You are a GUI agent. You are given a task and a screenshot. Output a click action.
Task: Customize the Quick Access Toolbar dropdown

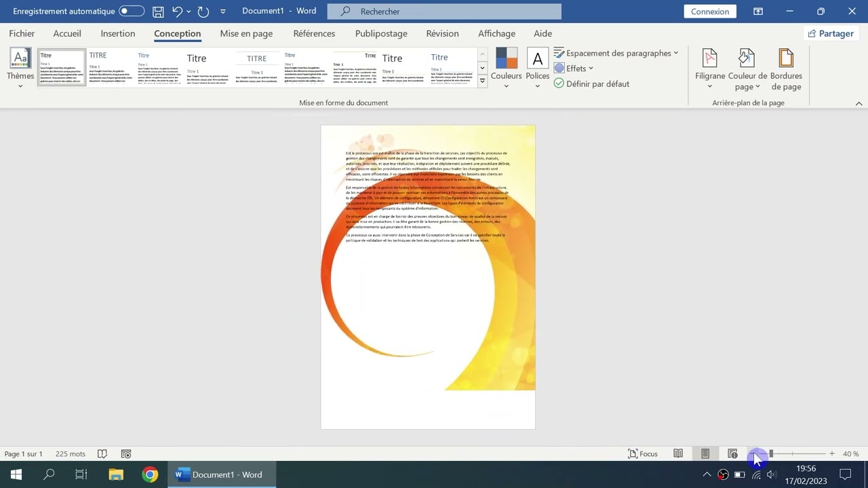click(x=223, y=12)
